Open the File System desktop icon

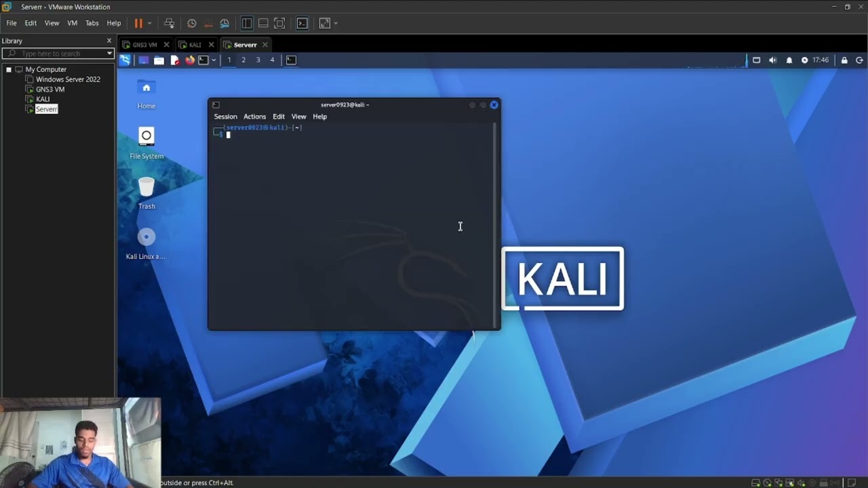[x=146, y=143]
